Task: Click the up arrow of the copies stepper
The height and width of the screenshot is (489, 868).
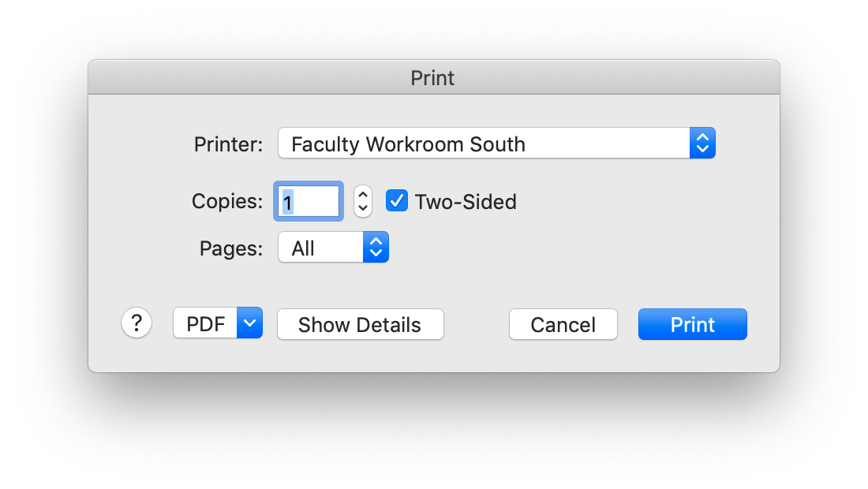Action: pos(362,195)
